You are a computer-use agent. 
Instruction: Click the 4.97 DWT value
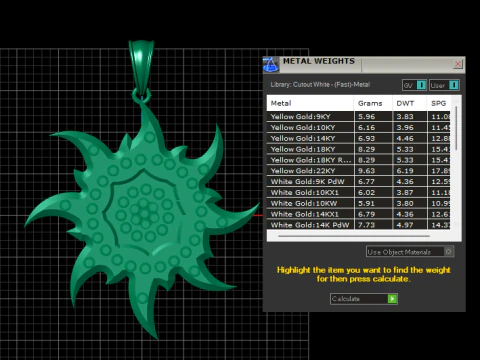tap(405, 225)
